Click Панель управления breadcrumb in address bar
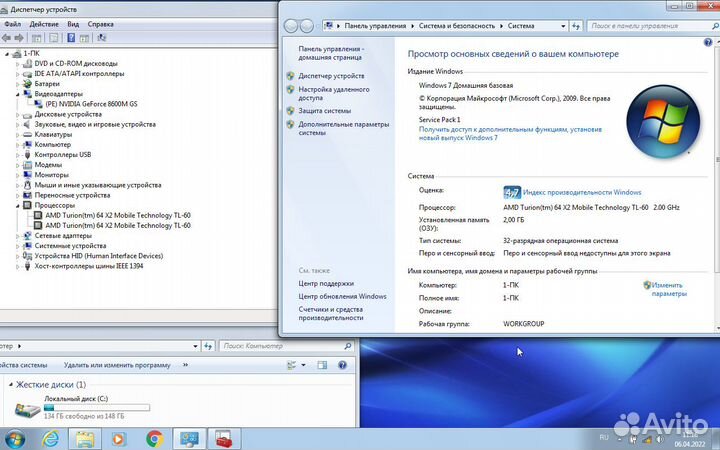This screenshot has width=720, height=450. (375, 26)
